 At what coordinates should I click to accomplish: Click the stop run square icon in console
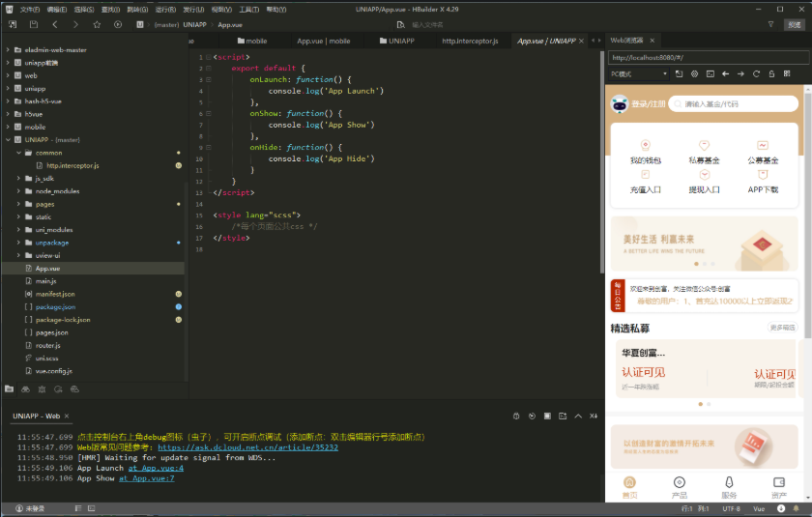547,416
